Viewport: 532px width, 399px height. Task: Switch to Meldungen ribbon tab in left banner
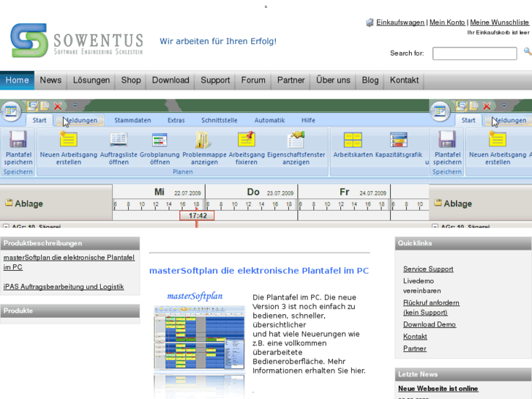pyautogui.click(x=80, y=120)
